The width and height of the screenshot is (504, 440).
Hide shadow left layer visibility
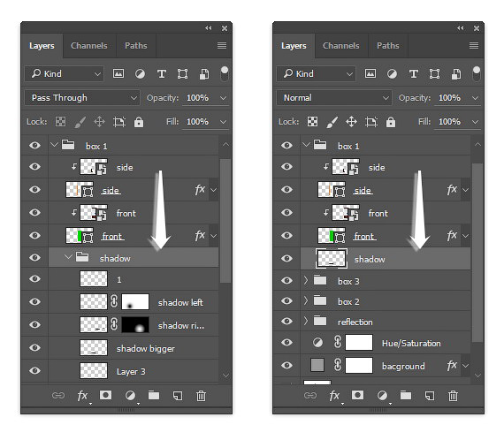point(34,302)
